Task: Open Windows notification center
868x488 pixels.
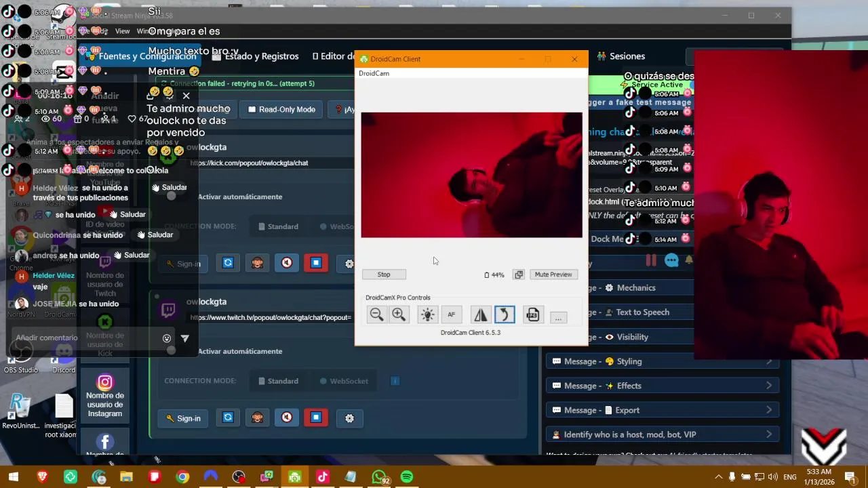Action: pos(850,477)
